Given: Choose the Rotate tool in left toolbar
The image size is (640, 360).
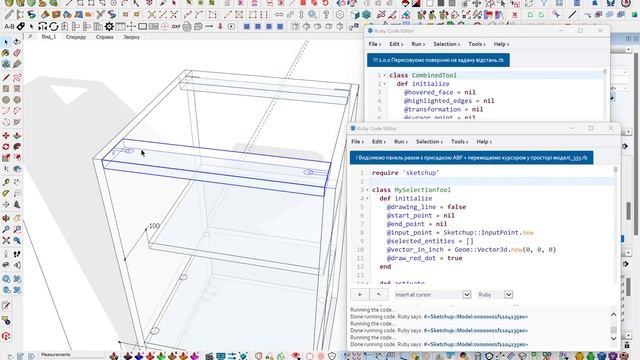Looking at the screenshot, I should (6, 147).
